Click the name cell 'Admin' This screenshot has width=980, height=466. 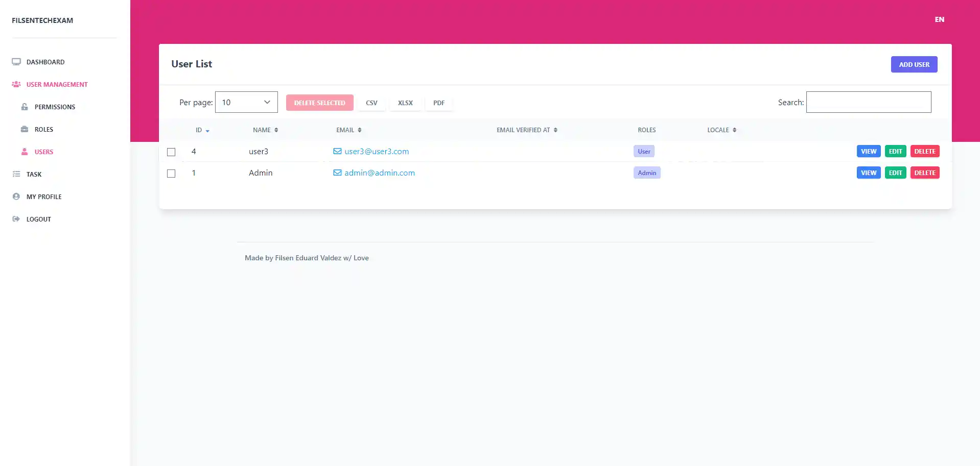pos(261,173)
